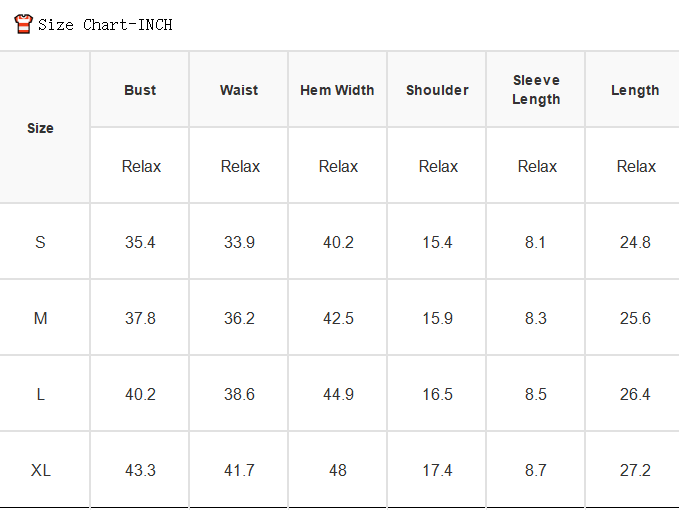679x510 pixels.
Task: Click the Shoulder column header
Action: coord(437,90)
